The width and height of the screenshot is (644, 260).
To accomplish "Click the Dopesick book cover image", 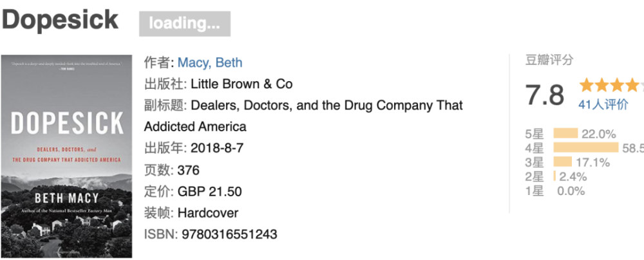I will pyautogui.click(x=66, y=156).
